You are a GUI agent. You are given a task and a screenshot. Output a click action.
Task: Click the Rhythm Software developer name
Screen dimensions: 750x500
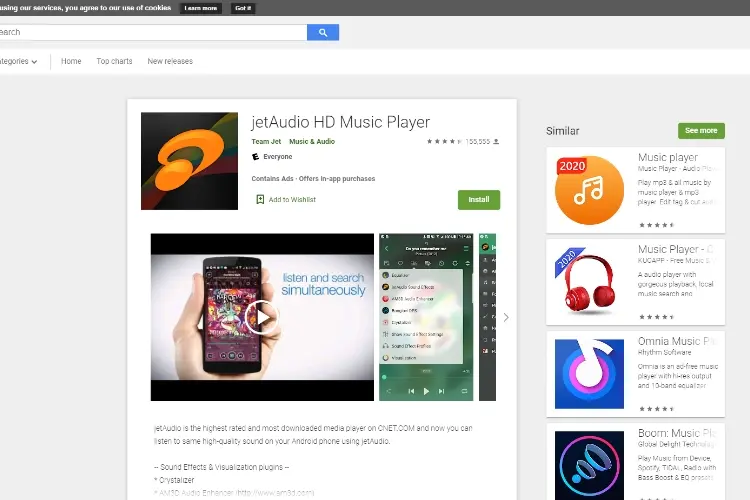[664, 353]
